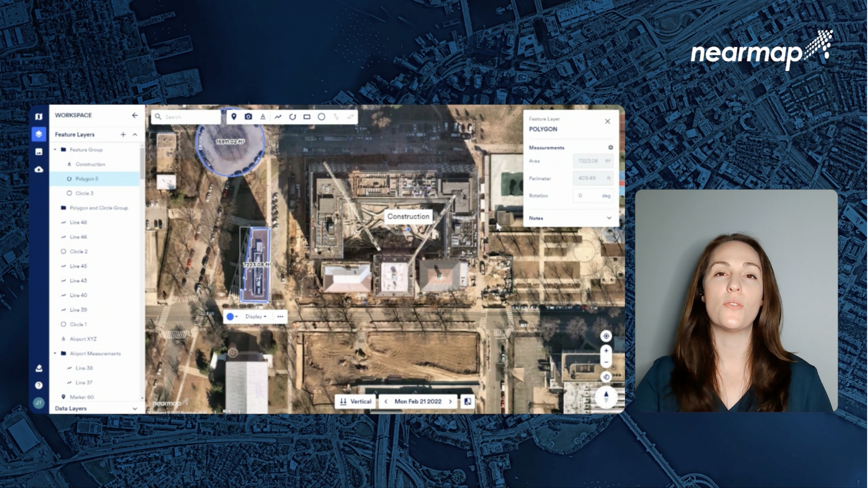The image size is (868, 488).
Task: Select the circle drawing tool
Action: coord(321,117)
